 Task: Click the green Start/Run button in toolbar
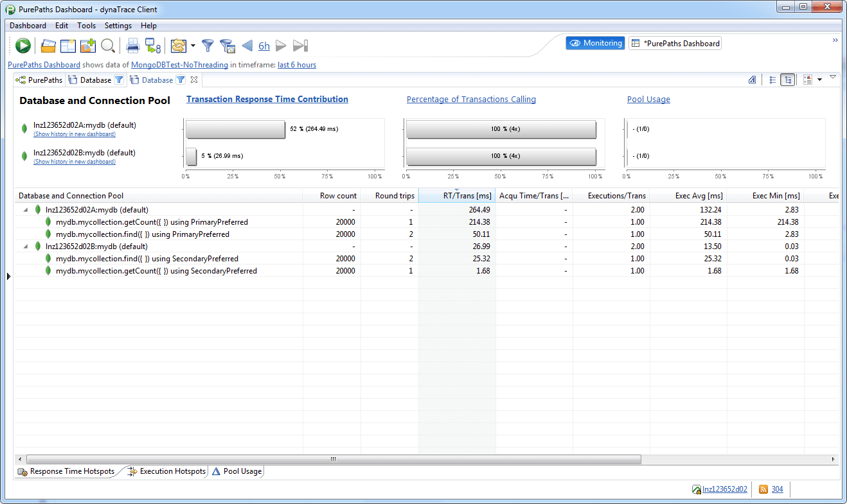pyautogui.click(x=24, y=46)
